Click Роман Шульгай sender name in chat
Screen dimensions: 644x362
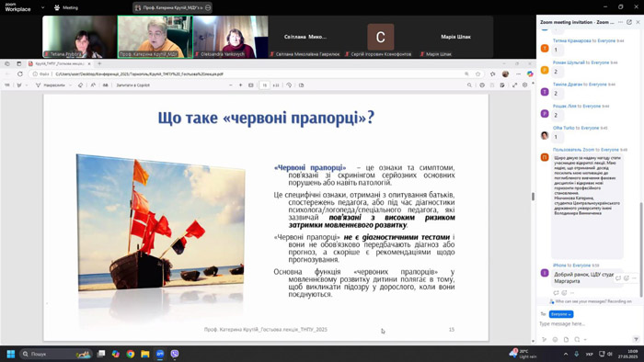(569, 62)
